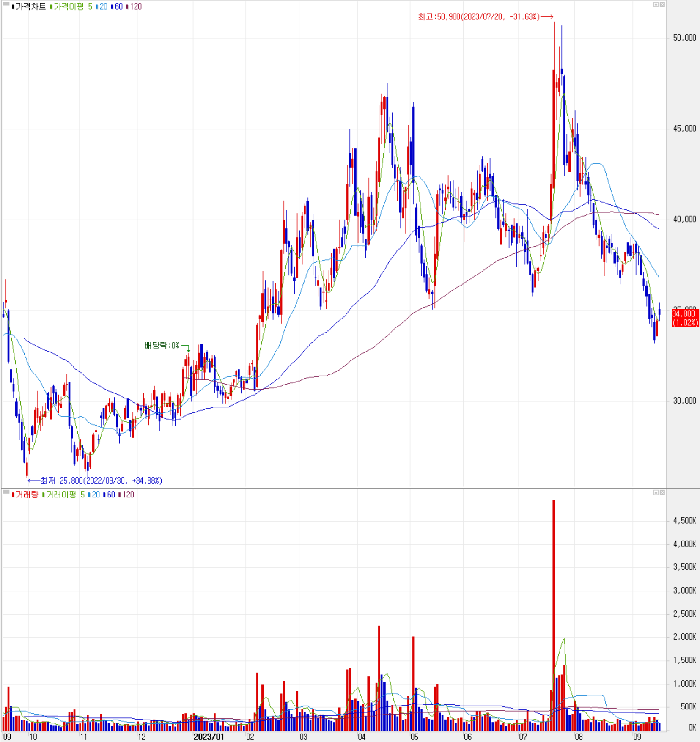700x742 pixels.
Task: Click the 11 month label on time axis
Action: 83,737
